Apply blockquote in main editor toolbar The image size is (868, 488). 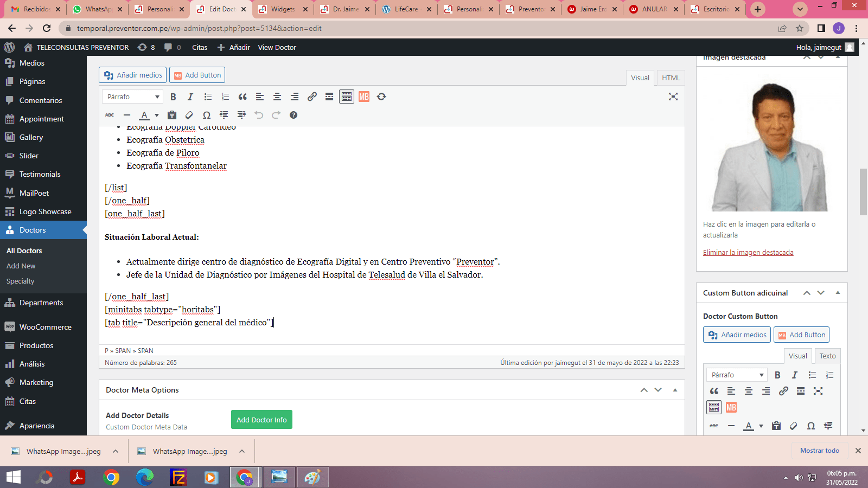click(x=242, y=97)
